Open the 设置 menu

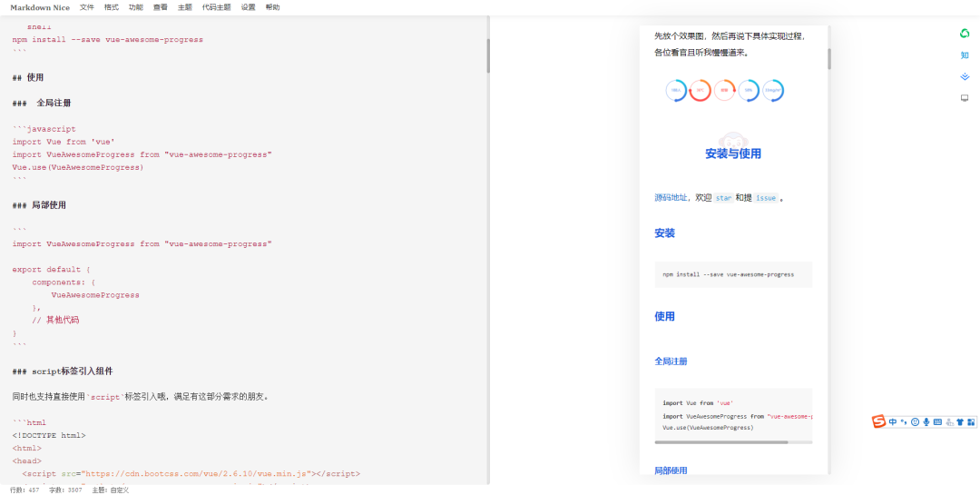point(248,7)
